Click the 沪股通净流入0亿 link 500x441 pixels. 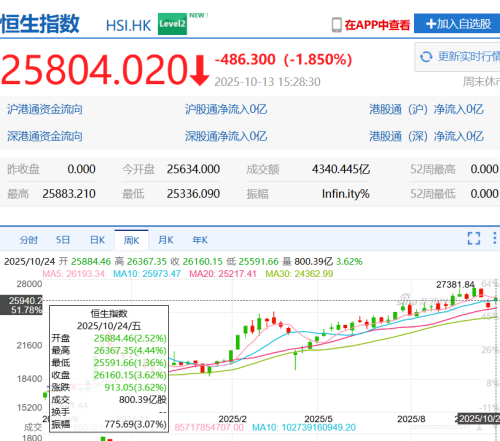point(226,109)
